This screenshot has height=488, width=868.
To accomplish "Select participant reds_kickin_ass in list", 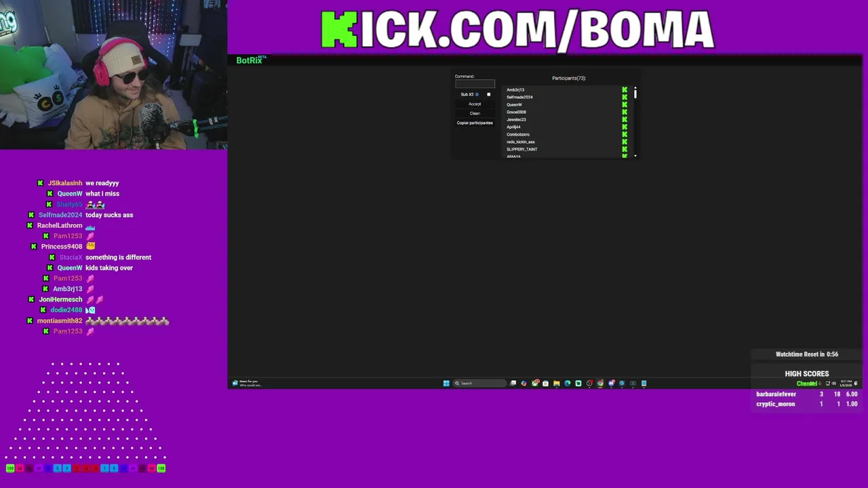I will [521, 142].
